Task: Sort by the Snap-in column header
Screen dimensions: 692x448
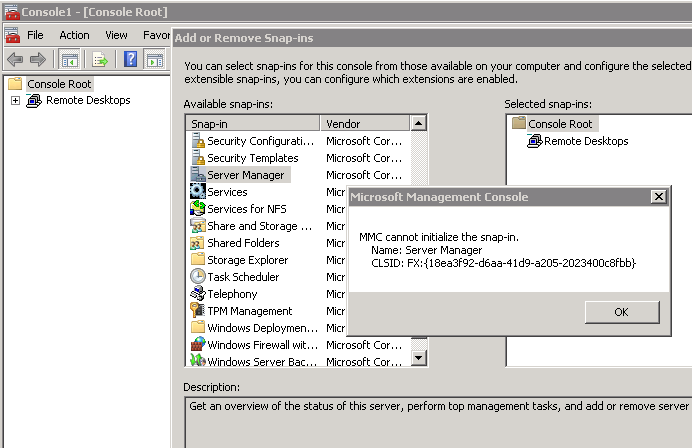Action: tap(253, 124)
